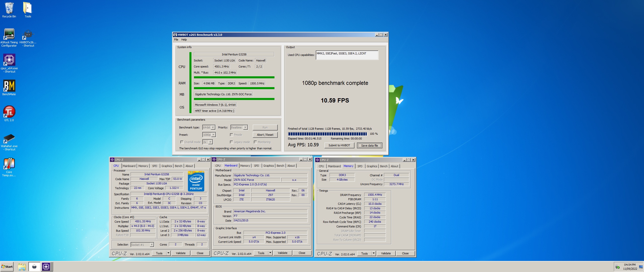Select About tab in Memory window
644x272 pixels.
(x=394, y=166)
